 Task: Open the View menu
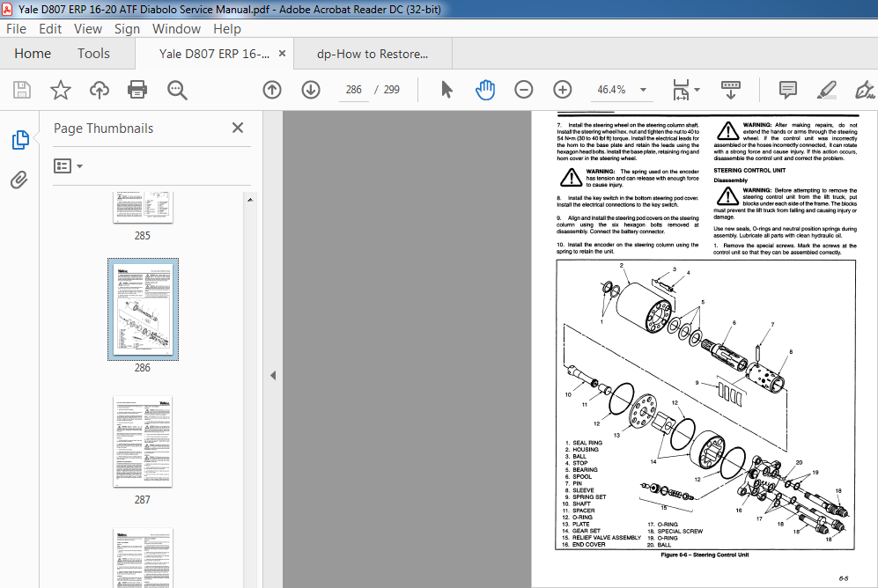click(x=88, y=28)
